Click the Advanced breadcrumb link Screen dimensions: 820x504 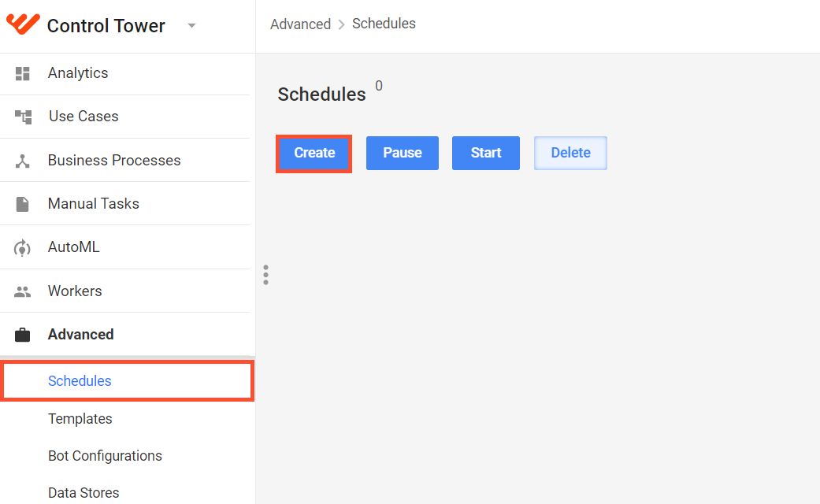(x=301, y=24)
